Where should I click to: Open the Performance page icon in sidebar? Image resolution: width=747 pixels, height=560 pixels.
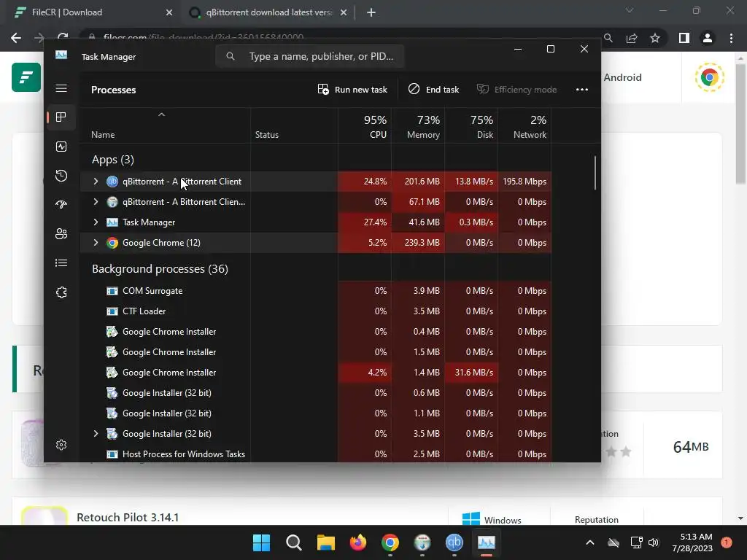pyautogui.click(x=61, y=147)
